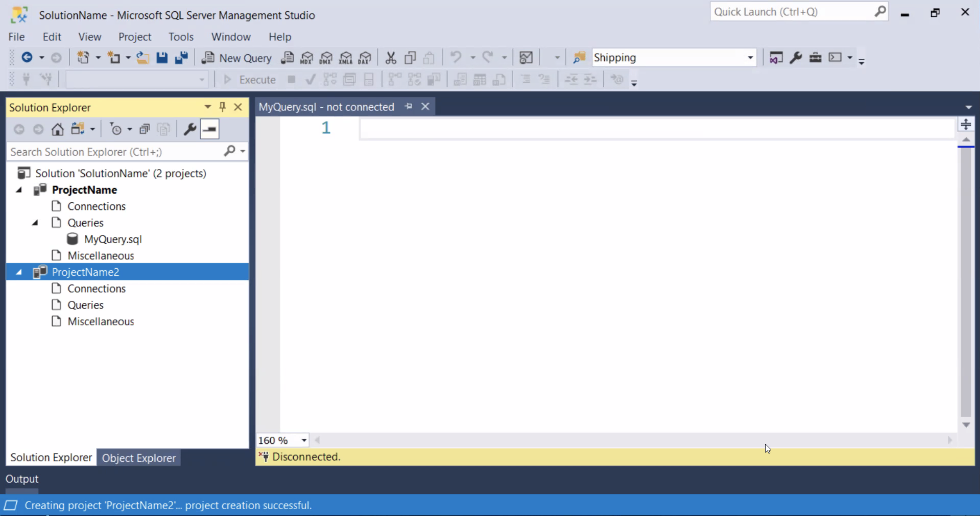Screen dimensions: 980x516
Task: Open the Window menu
Action: 231,37
